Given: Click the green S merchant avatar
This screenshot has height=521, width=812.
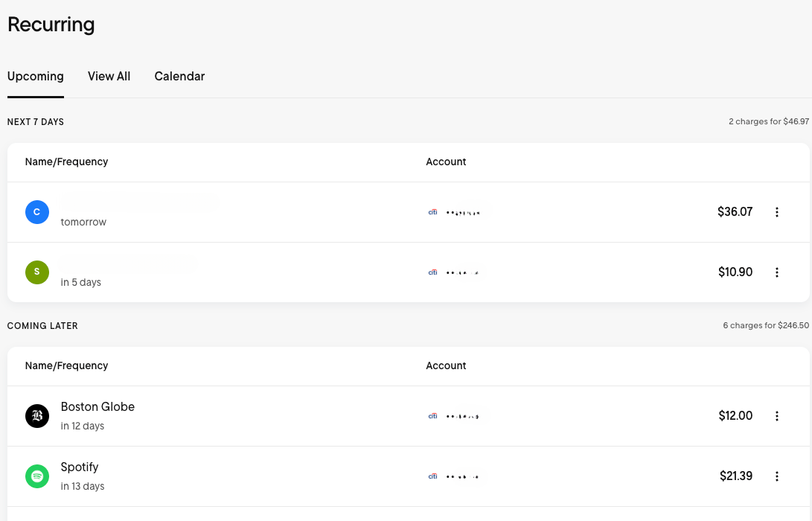Looking at the screenshot, I should [x=37, y=272].
